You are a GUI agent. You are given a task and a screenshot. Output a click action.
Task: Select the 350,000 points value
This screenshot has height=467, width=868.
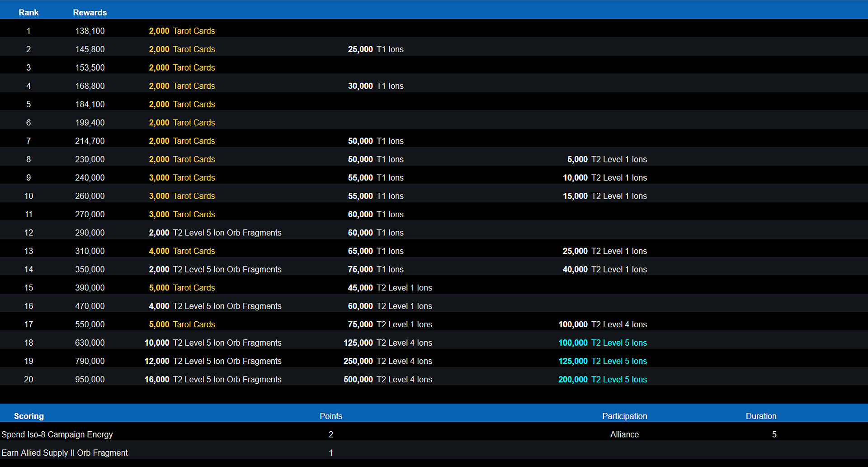pyautogui.click(x=90, y=269)
